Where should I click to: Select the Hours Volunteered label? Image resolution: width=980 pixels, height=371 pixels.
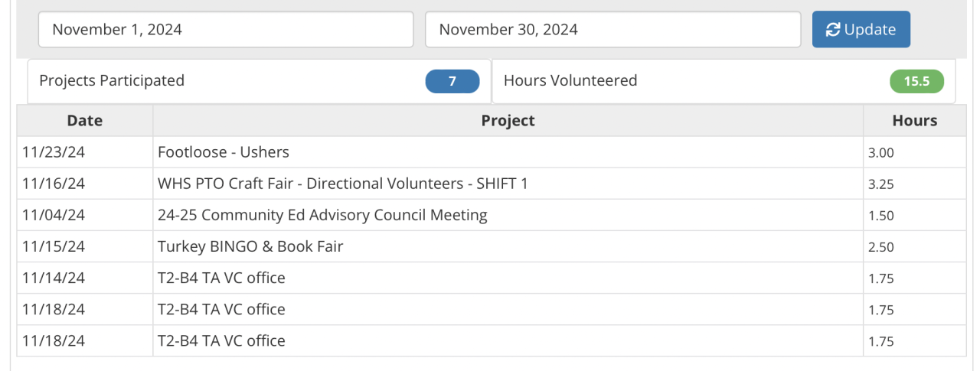570,80
